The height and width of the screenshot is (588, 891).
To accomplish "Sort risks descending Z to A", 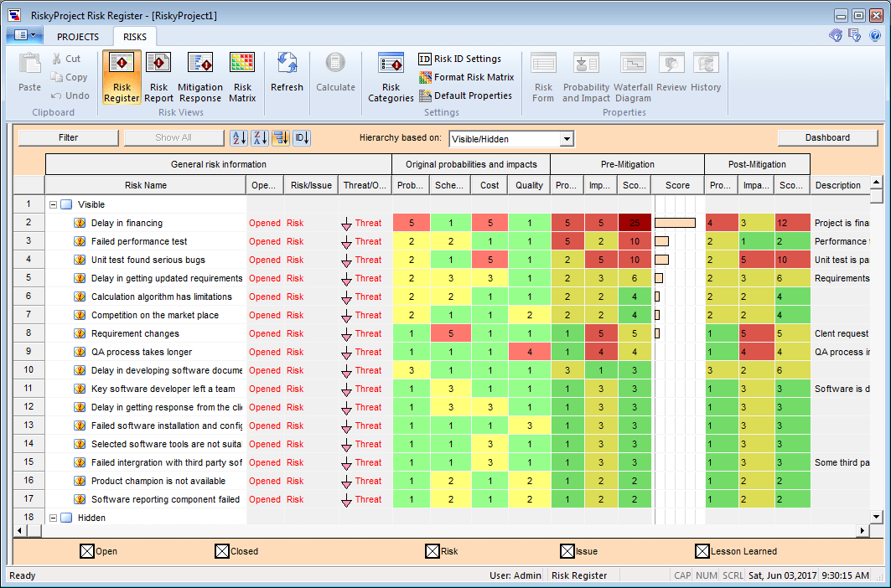I will [260, 138].
